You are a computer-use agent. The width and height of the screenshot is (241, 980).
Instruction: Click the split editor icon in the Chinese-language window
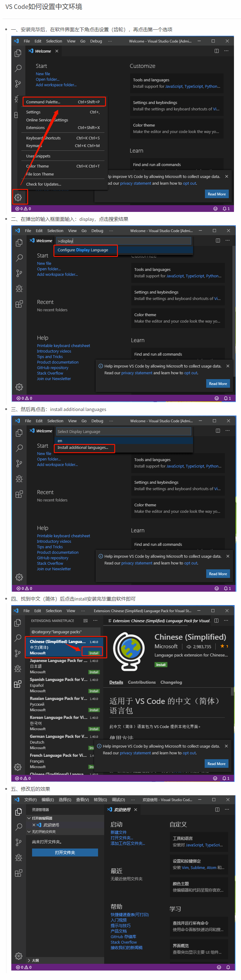(x=217, y=810)
